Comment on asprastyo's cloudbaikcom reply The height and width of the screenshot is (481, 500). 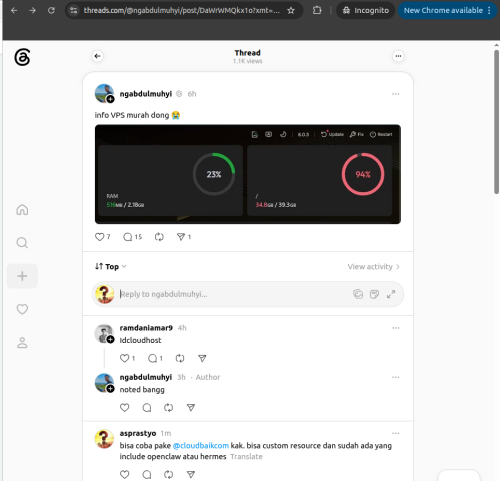147,474
